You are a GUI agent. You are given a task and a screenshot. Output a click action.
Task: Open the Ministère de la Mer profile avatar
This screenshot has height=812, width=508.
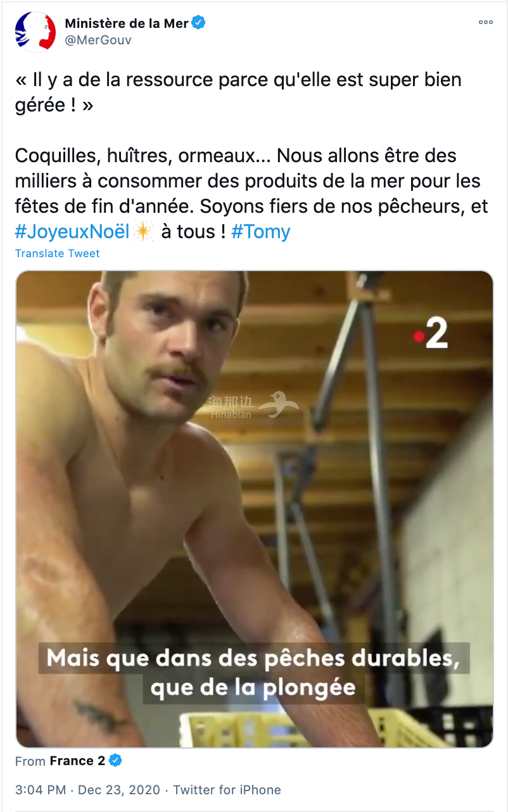click(x=35, y=31)
